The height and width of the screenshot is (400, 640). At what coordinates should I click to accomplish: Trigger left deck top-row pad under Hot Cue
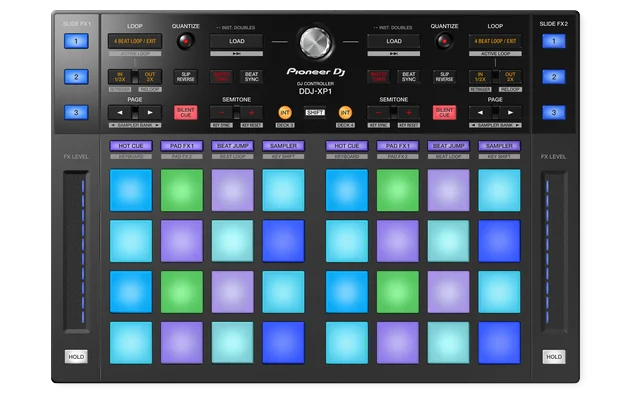coord(131,190)
